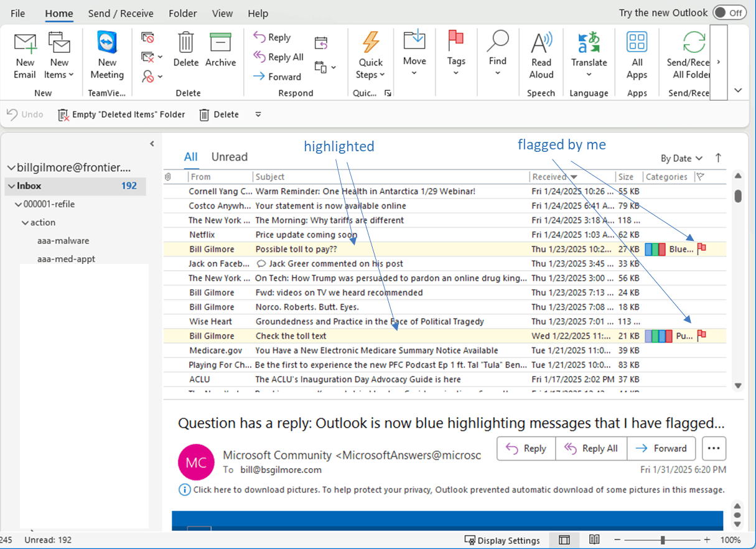
Task: Click Forward in the reading pane
Action: tap(661, 448)
